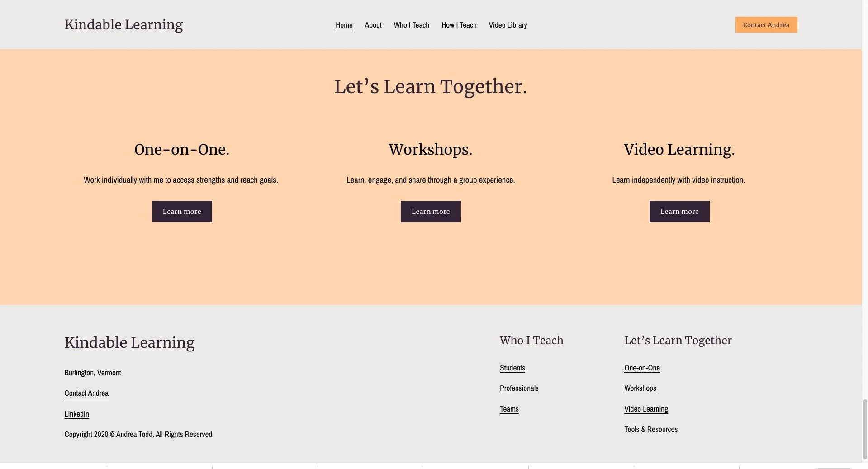Click the Let's Learn Together. main heading
The height and width of the screenshot is (469, 868).
pos(431,86)
